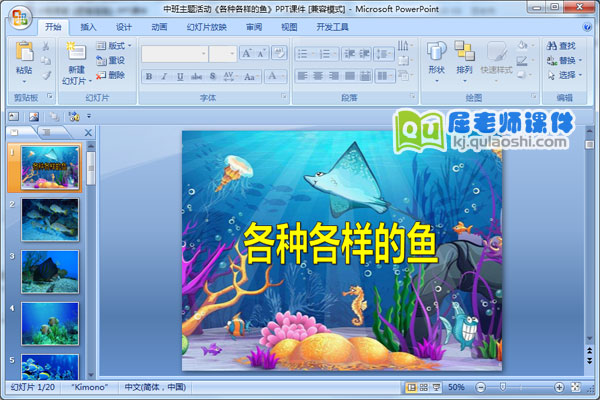Click the bullets list icon

[x=305, y=54]
